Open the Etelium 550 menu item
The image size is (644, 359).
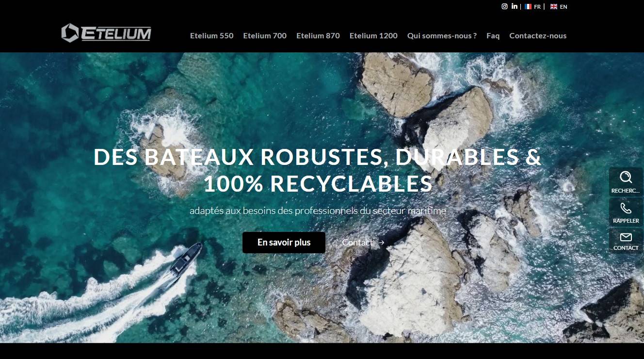[211, 35]
